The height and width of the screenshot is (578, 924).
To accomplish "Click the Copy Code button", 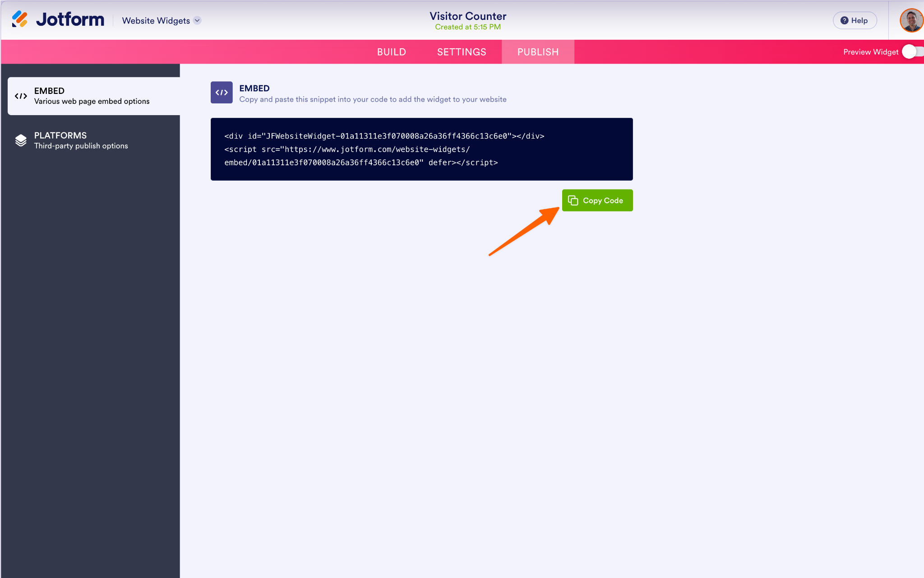I will coord(597,200).
